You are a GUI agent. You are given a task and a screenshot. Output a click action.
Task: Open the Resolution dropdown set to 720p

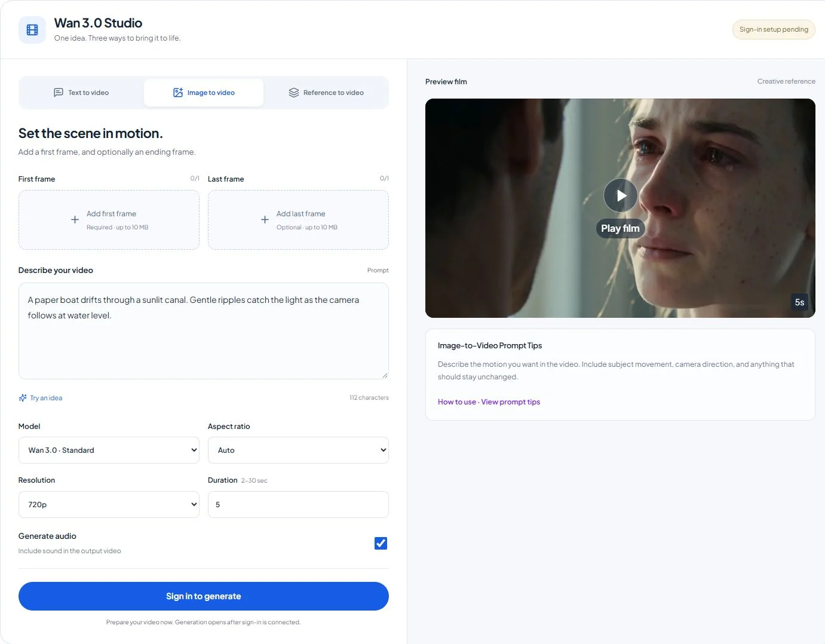tap(109, 505)
